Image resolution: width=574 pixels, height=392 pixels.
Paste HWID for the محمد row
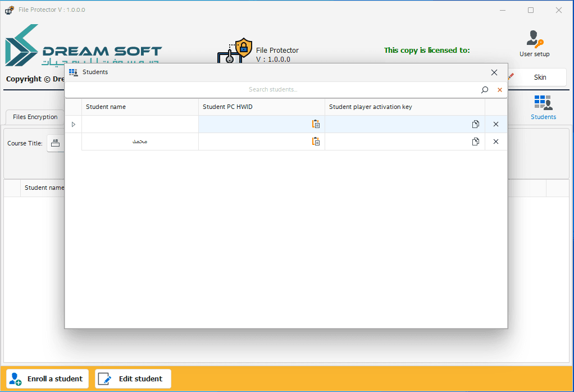pos(316,142)
